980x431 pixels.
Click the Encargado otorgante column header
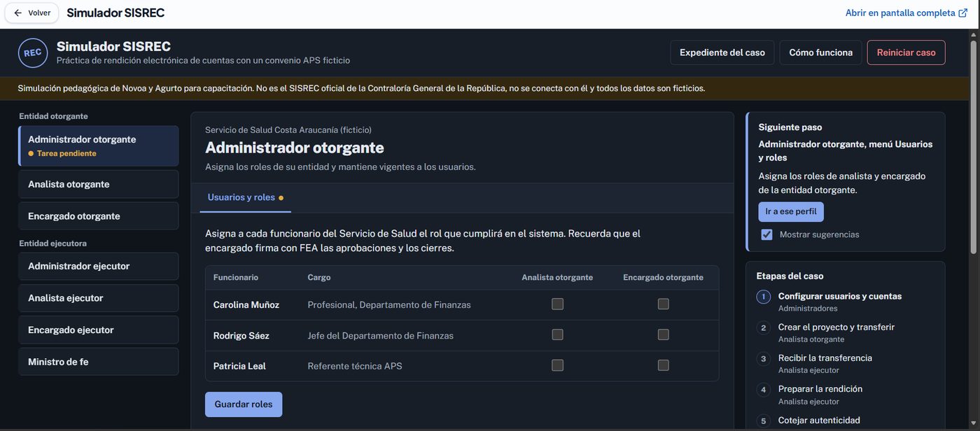[663, 278]
